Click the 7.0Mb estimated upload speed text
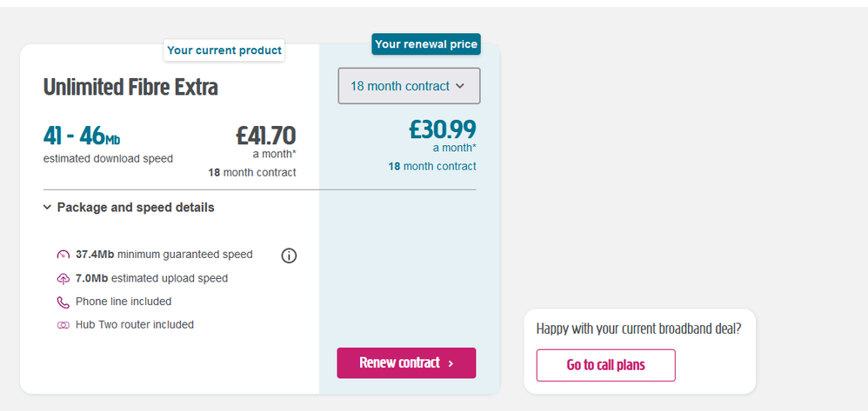868x411 pixels. click(x=151, y=279)
